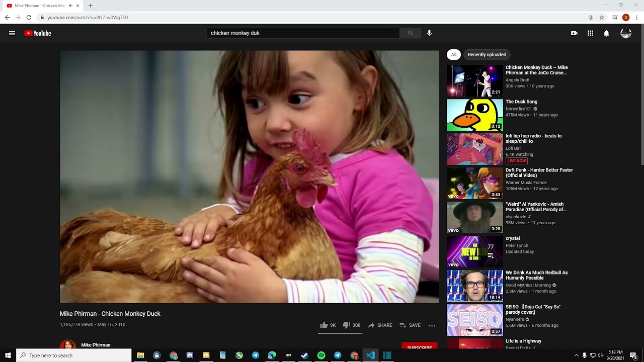Viewport: 644px width, 362px height.
Task: Bookmark this page with the star
Action: click(602, 17)
